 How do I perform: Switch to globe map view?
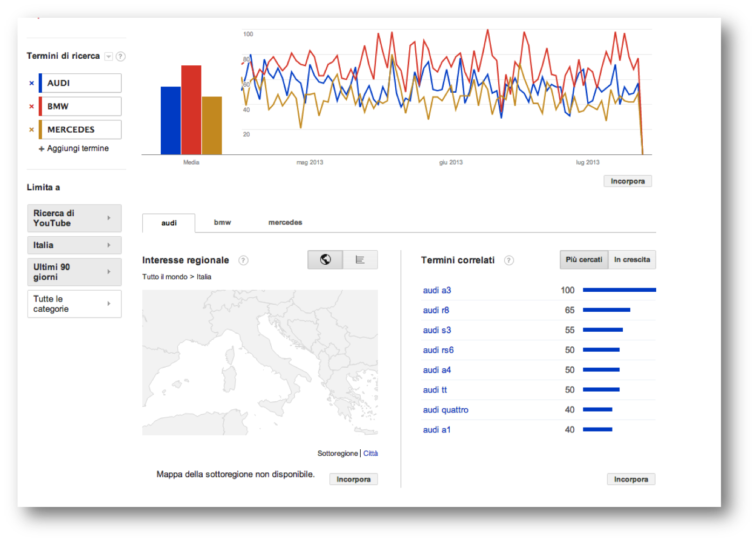pos(325,259)
